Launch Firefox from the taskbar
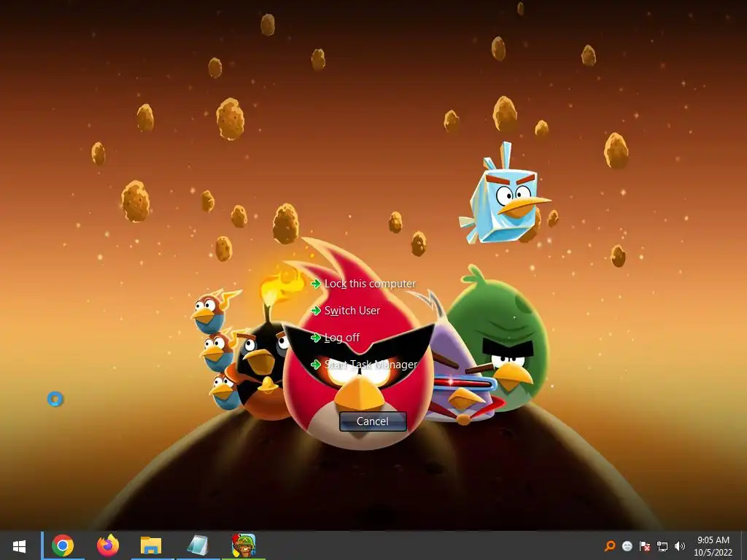Image resolution: width=747 pixels, height=560 pixels. click(108, 545)
